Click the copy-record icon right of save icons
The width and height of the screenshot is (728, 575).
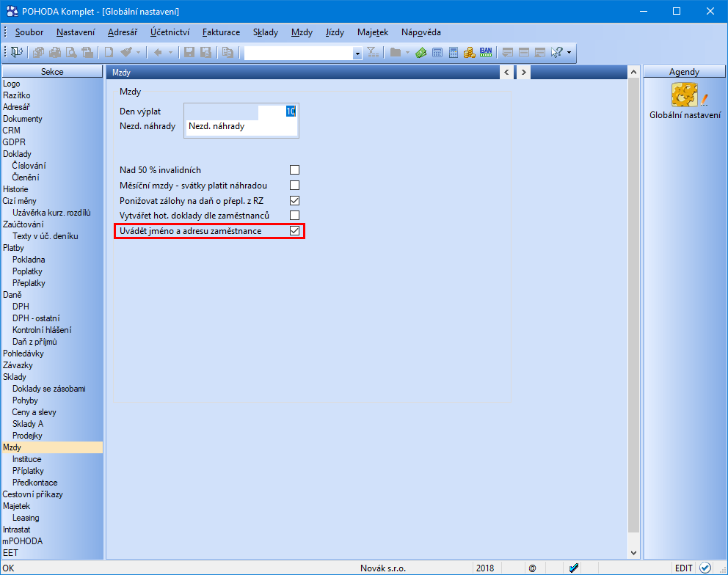point(227,53)
